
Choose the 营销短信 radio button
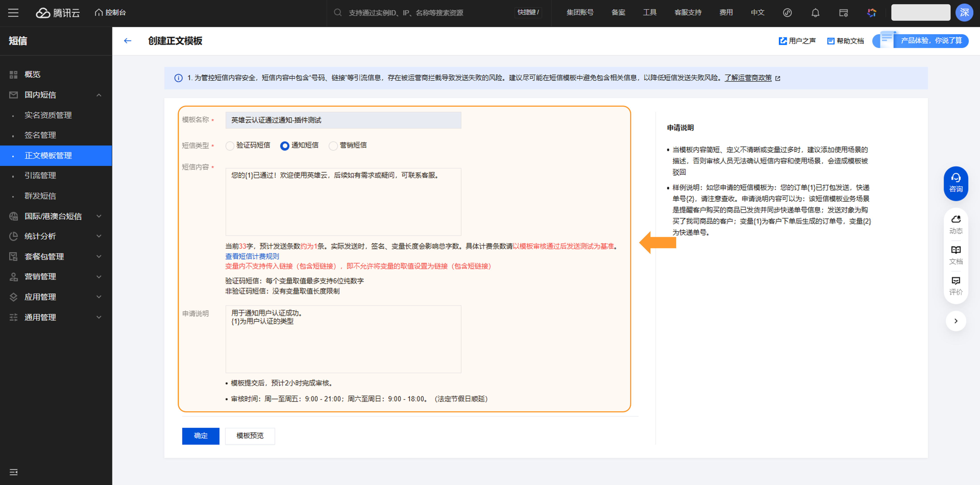pos(333,146)
